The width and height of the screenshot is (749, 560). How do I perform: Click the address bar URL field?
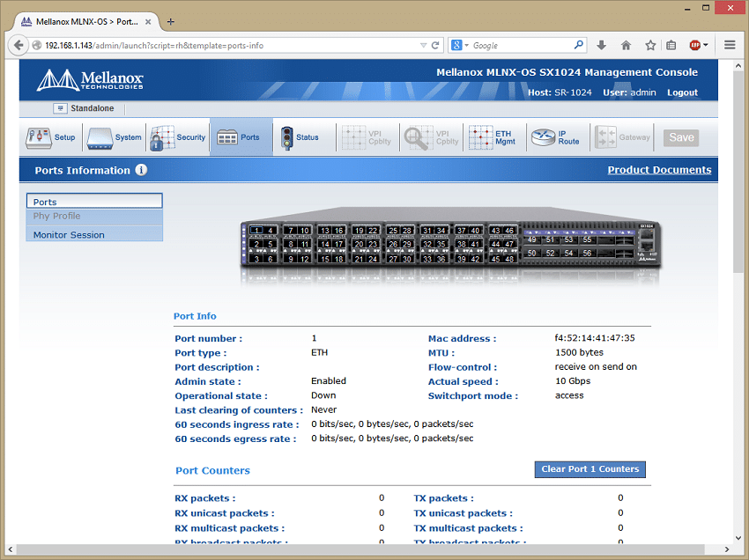tap(229, 46)
